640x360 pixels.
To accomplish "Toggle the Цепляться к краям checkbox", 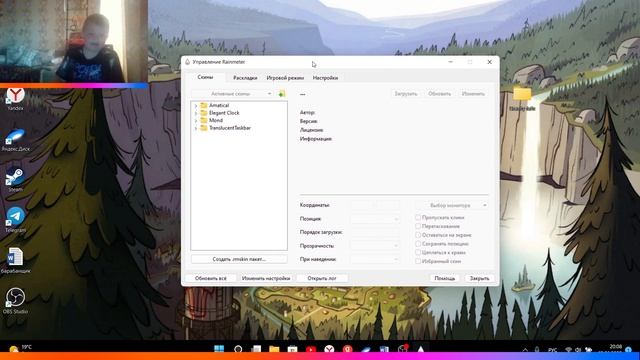I will pos(418,253).
